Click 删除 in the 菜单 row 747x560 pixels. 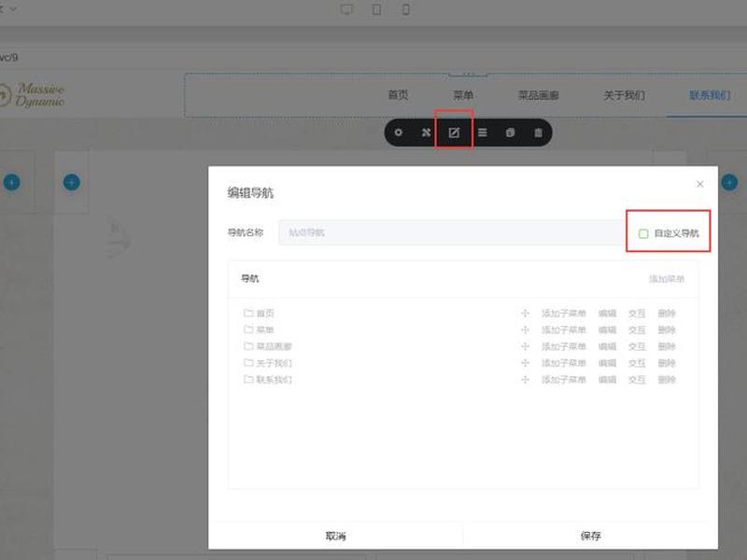click(667, 330)
